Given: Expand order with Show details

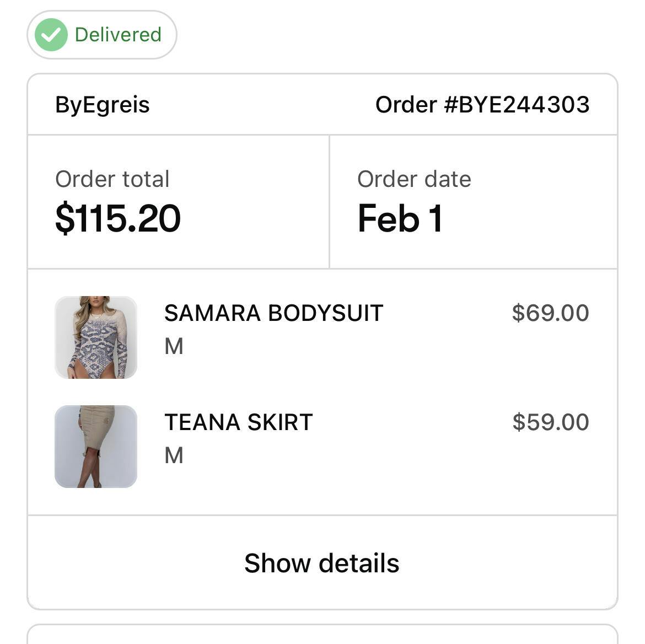Looking at the screenshot, I should pos(322,563).
